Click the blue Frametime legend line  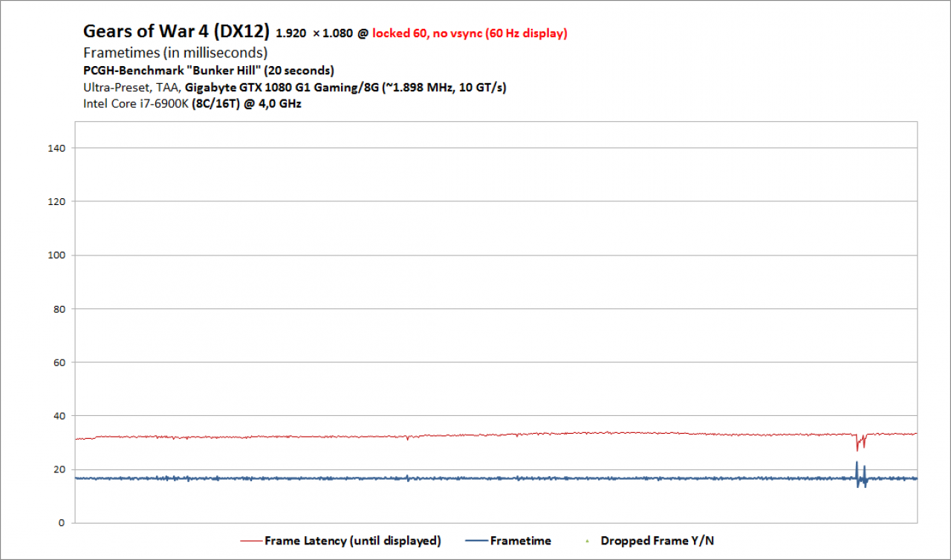click(476, 541)
